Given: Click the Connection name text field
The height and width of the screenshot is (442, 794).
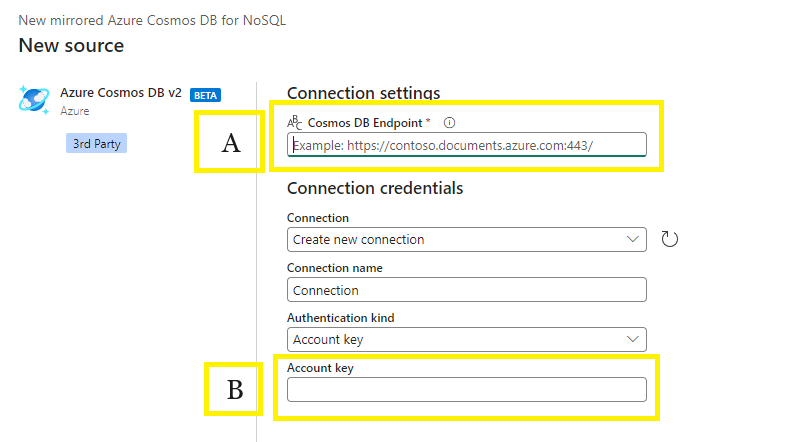Looking at the screenshot, I should coord(466,290).
